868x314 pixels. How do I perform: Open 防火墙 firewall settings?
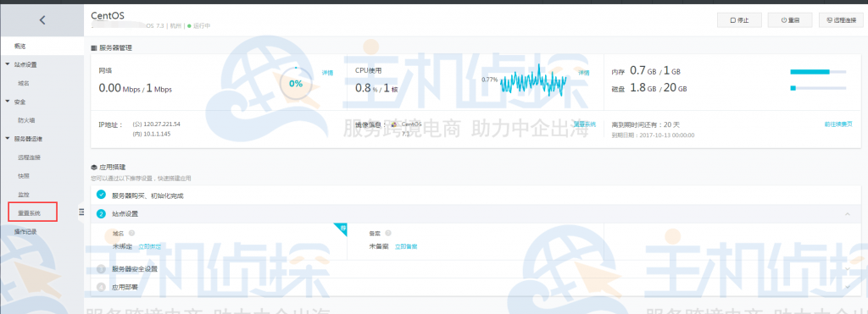(26, 120)
